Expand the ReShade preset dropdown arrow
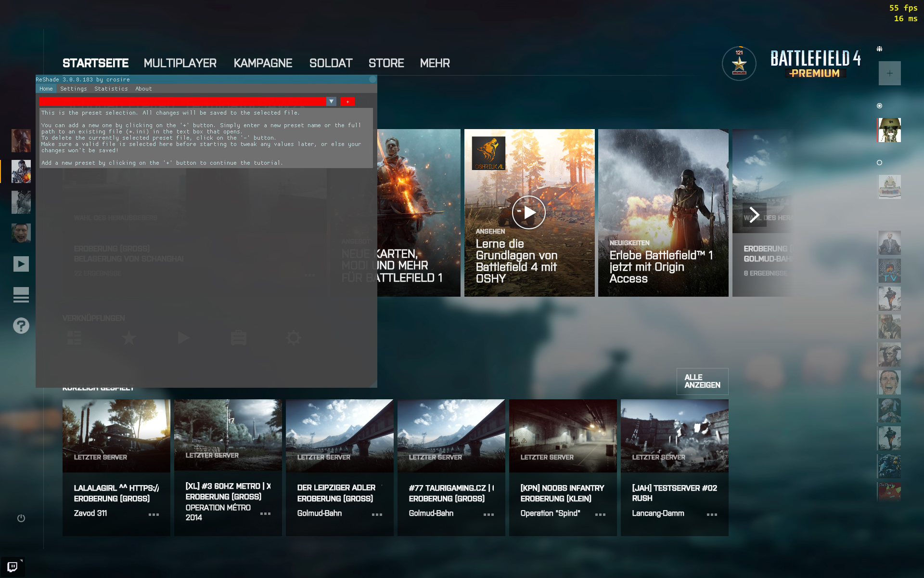 pos(331,102)
